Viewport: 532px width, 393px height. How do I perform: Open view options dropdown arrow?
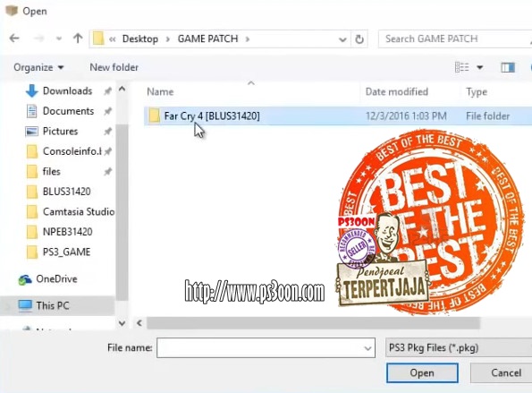(x=480, y=67)
